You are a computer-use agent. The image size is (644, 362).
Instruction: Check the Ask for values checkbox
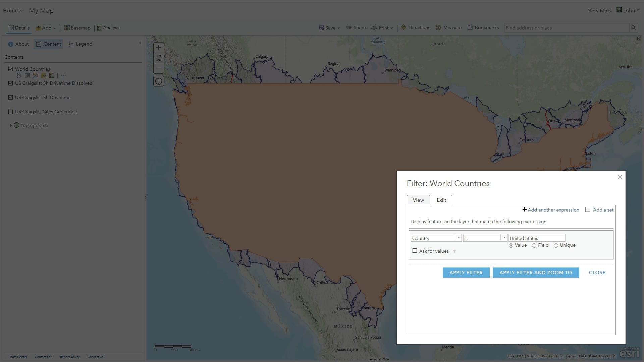[x=415, y=251]
